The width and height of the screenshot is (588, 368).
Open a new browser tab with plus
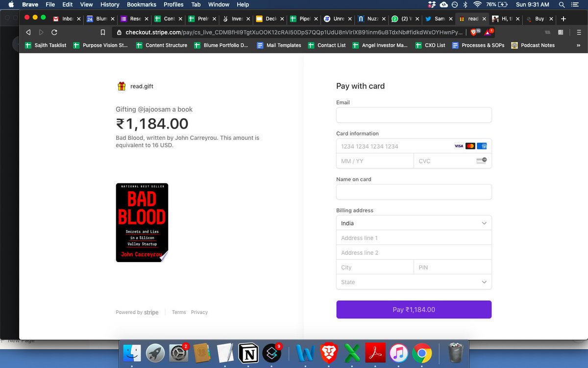563,19
